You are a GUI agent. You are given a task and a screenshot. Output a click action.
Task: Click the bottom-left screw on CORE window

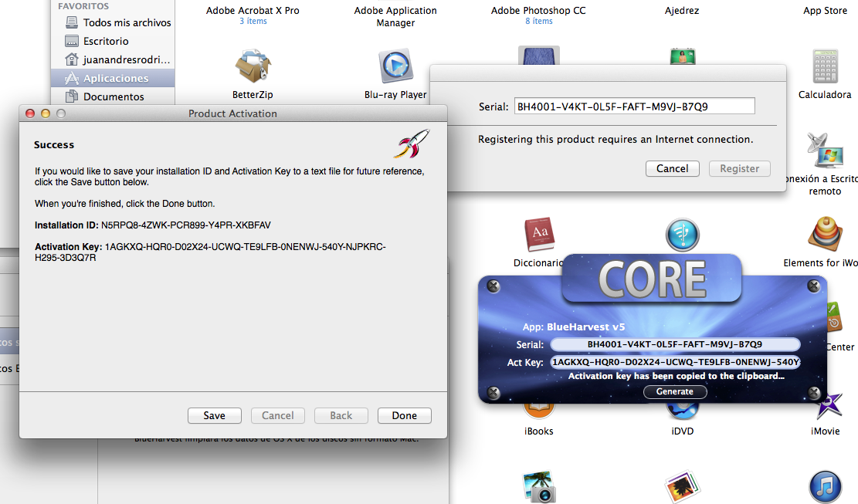click(493, 393)
